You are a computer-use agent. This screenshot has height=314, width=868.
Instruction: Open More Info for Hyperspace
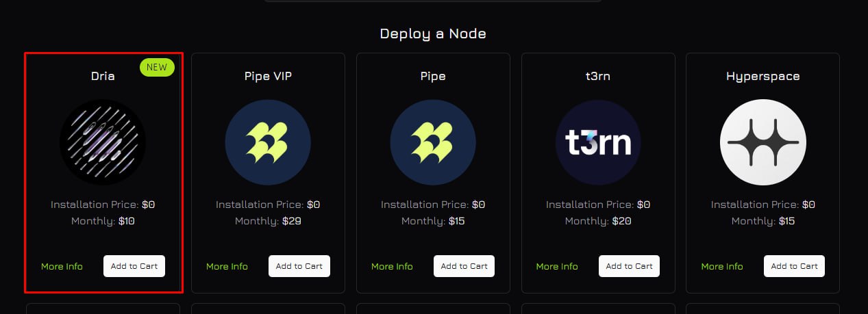tap(722, 266)
